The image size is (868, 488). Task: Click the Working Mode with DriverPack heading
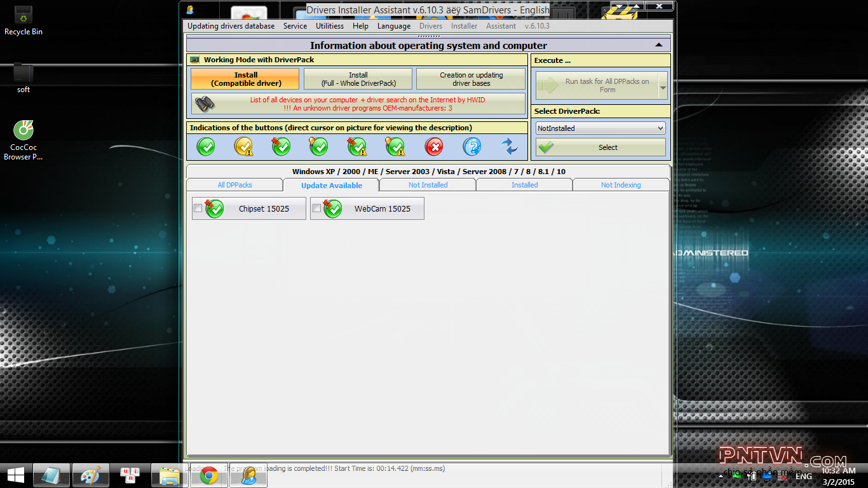(x=259, y=60)
